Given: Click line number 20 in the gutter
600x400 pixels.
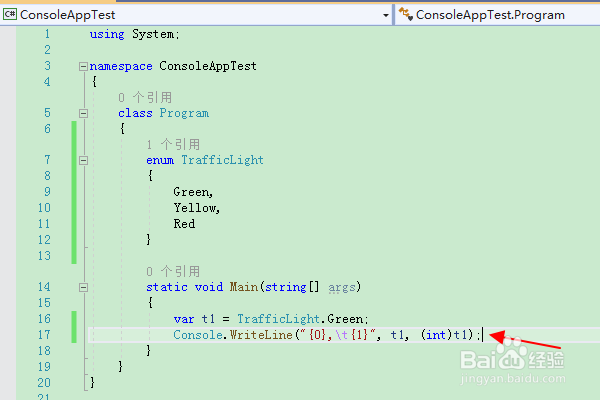Looking at the screenshot, I should click(44, 383).
